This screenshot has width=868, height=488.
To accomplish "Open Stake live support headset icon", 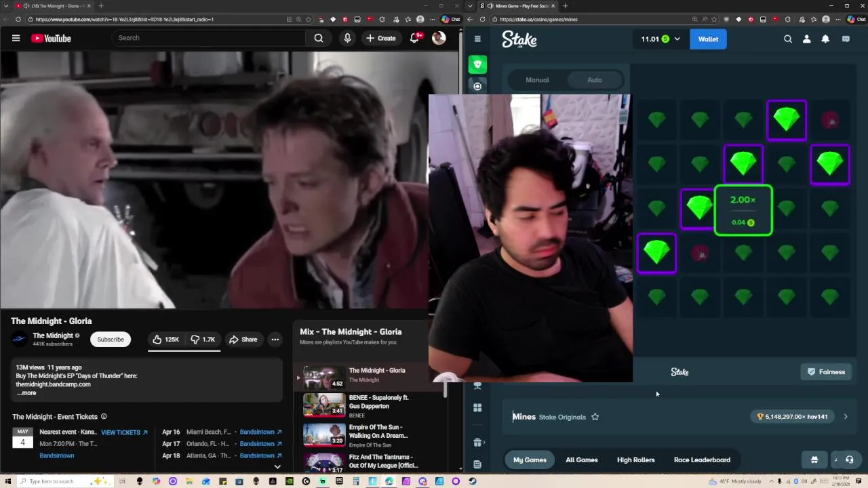I will click(x=849, y=460).
